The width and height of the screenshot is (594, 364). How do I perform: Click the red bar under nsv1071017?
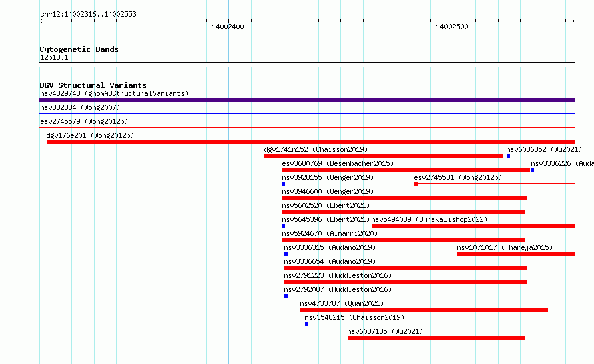(x=517, y=254)
